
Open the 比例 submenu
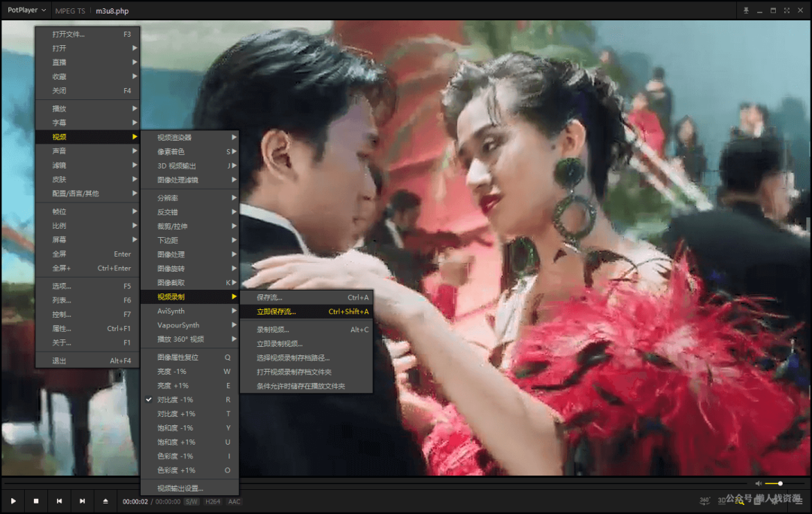87,226
